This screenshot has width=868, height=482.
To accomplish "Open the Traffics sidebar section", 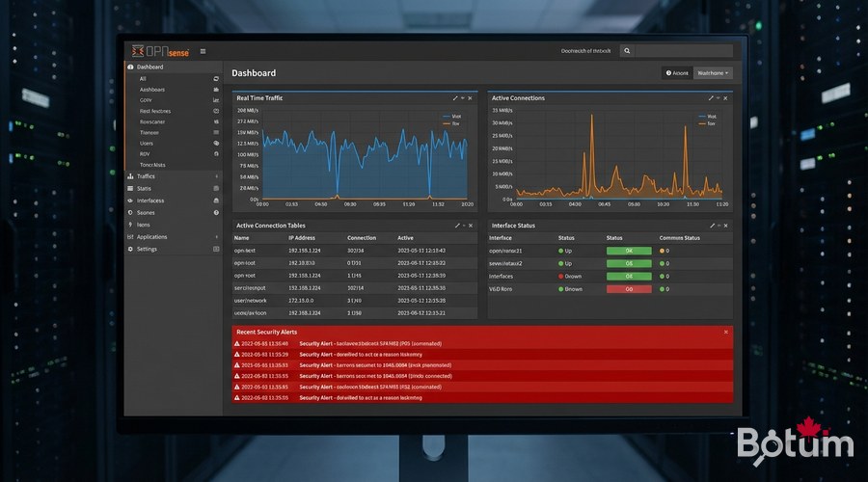I will [x=147, y=176].
